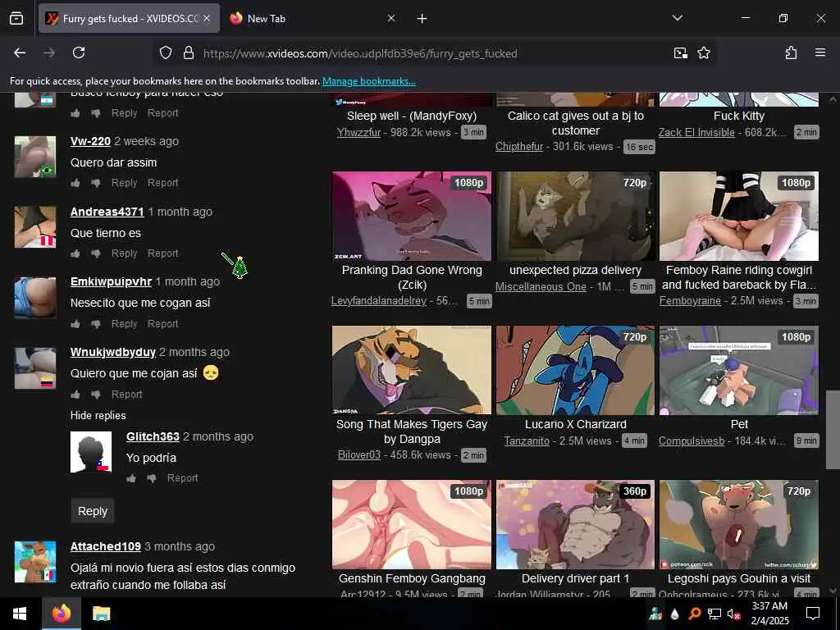Open uploader Yhwzzfur's channel
This screenshot has height=630, width=840.
pyautogui.click(x=358, y=132)
